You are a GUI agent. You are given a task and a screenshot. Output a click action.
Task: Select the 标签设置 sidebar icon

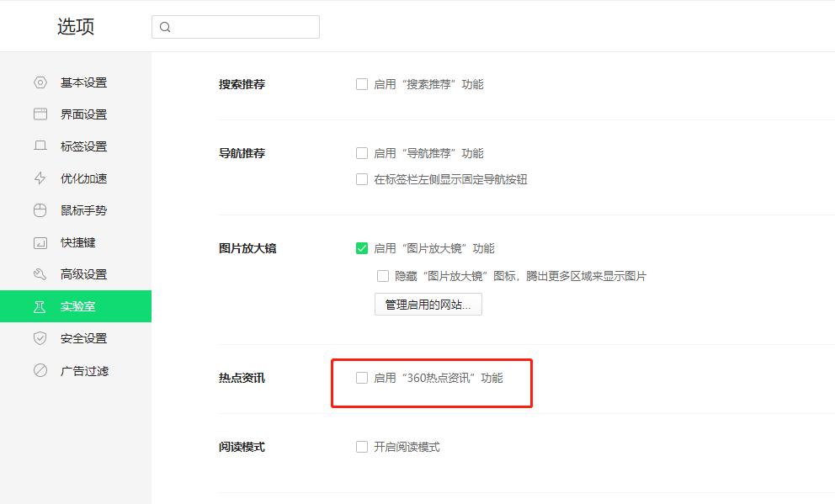point(40,146)
